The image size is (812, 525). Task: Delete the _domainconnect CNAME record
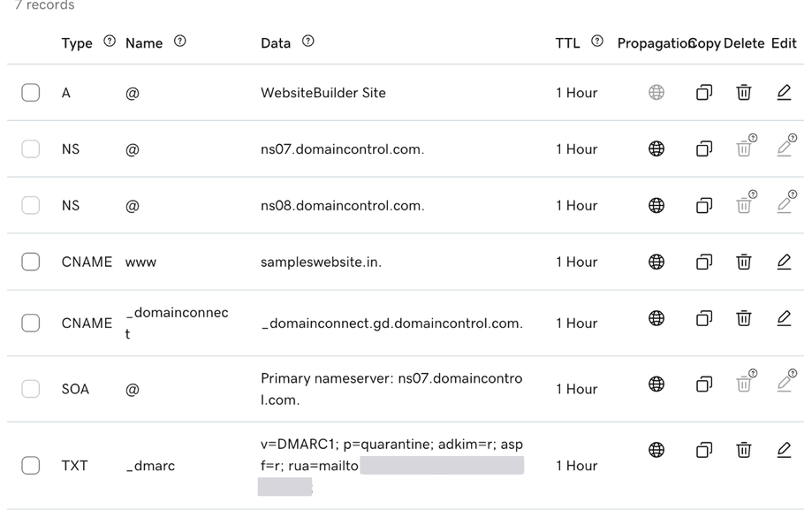coord(744,317)
